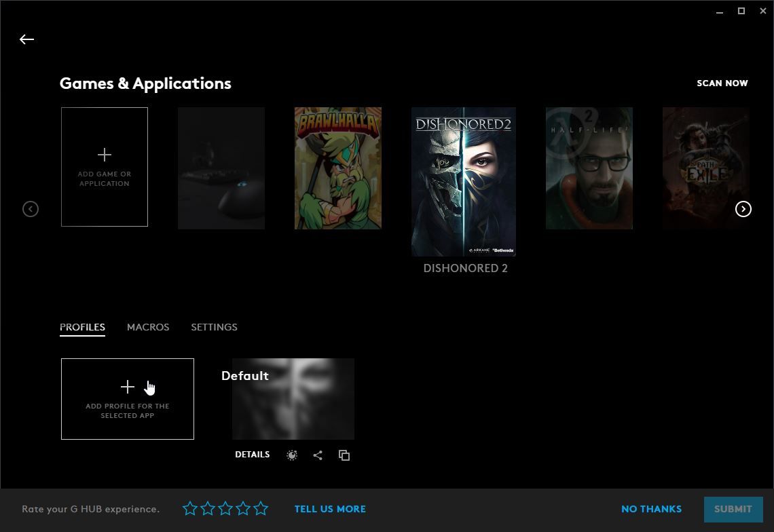The image size is (774, 532).
Task: Duplicate the Default profile
Action: [x=344, y=455]
